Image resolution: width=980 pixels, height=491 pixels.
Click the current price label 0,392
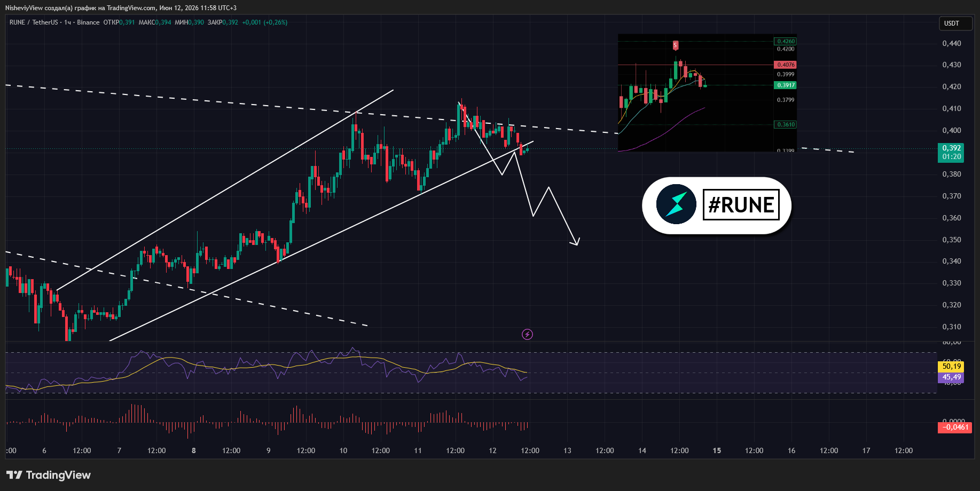[x=951, y=148]
